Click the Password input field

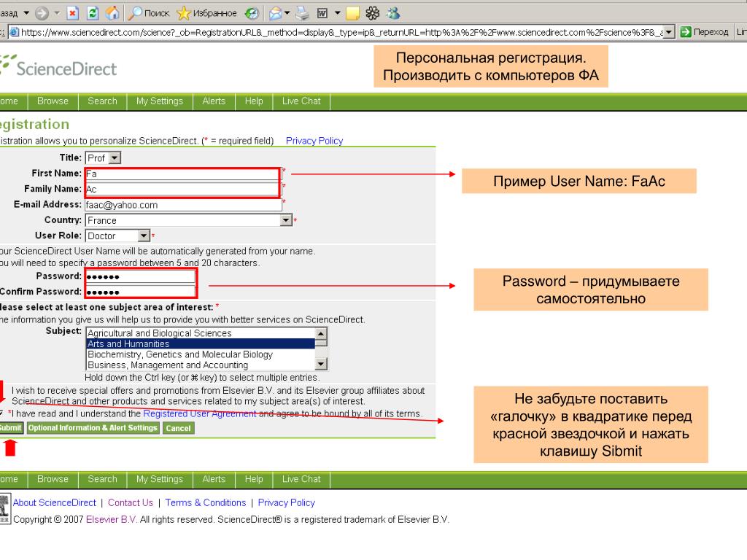141,276
